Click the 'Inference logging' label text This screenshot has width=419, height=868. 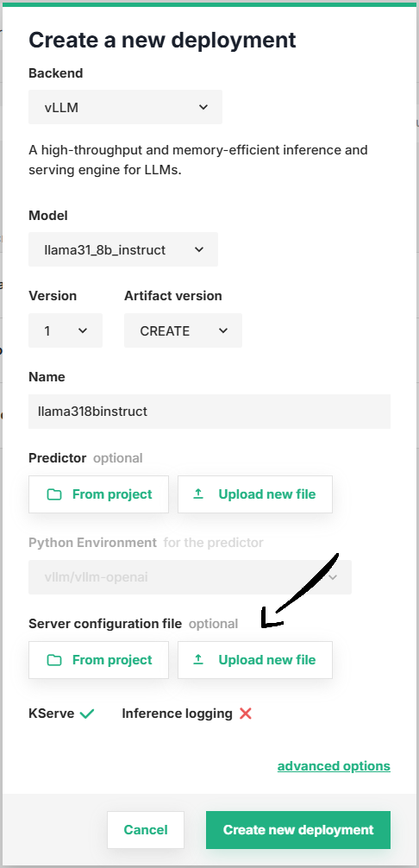pos(177,714)
